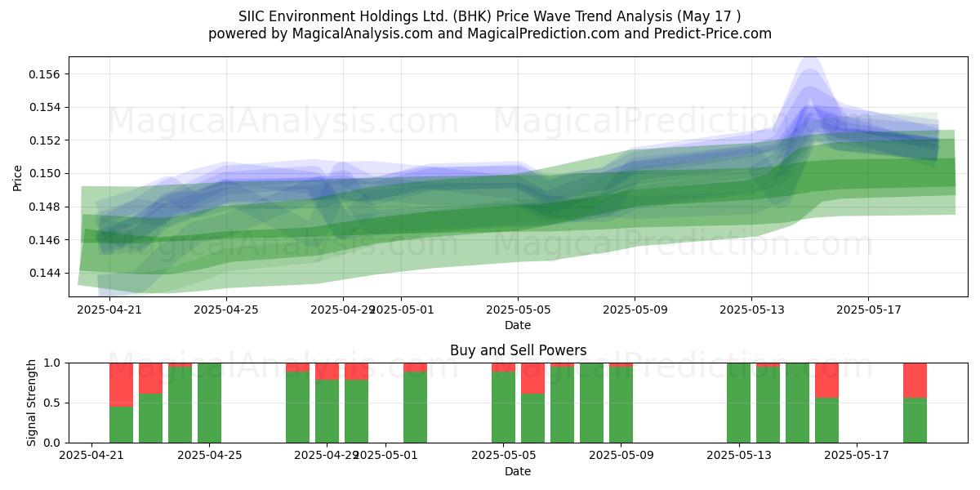The height and width of the screenshot is (490, 980).
Task: Select 2025-04-21 tick on the price chart
Action: (109, 310)
